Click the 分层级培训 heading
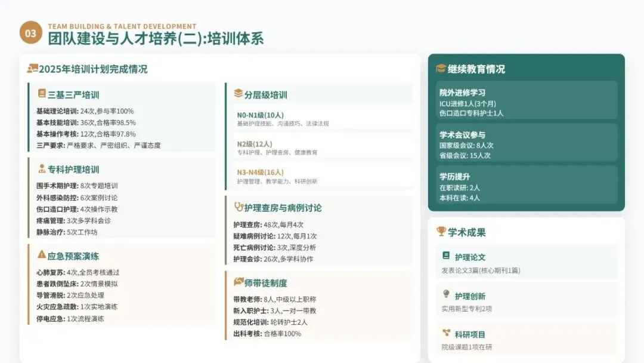644x363 pixels. tap(266, 95)
